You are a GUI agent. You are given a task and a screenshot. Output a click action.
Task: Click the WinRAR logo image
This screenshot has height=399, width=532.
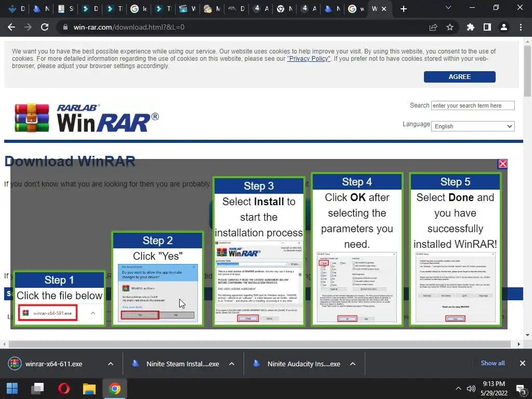pyautogui.click(x=87, y=118)
